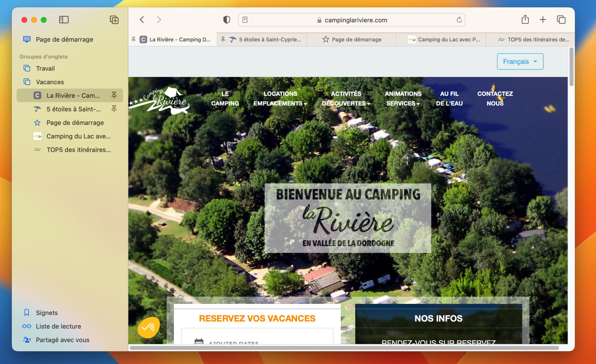Screen dimensions: 596x364
Task: Click the orange checkmark floating button
Action: tap(148, 327)
